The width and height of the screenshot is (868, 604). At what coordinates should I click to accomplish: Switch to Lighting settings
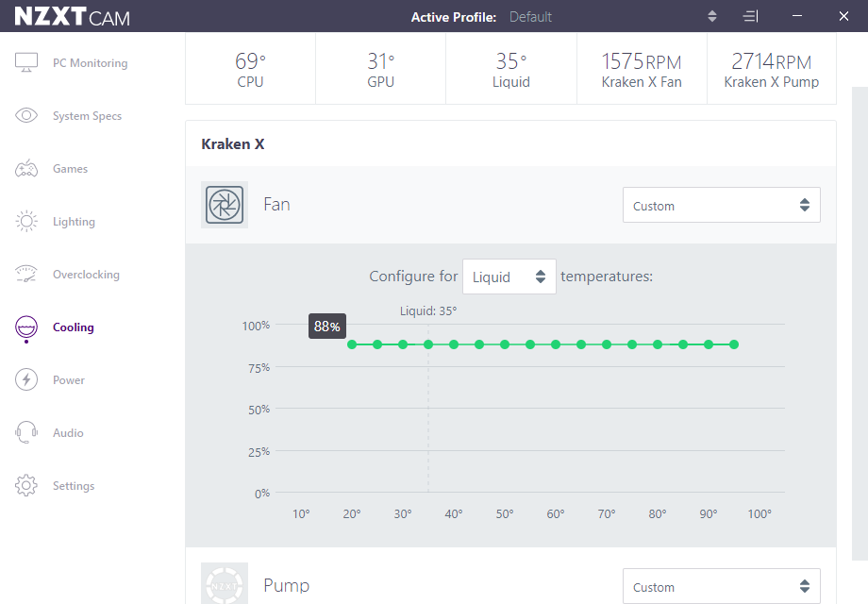pos(74,222)
